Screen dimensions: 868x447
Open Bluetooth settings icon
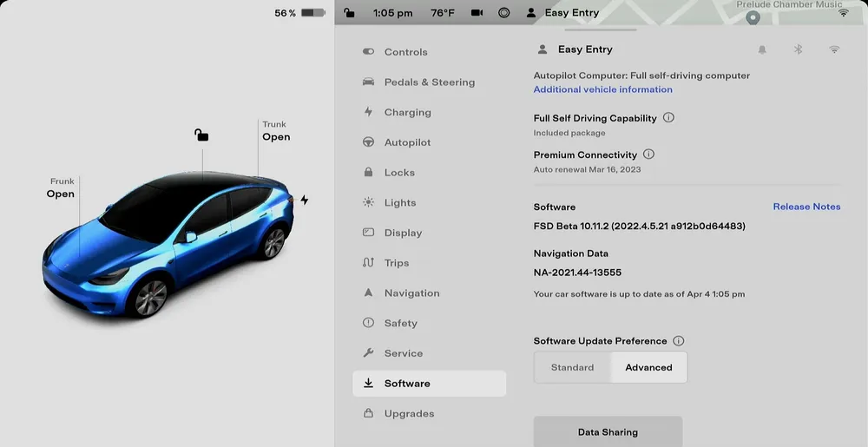[x=798, y=49]
